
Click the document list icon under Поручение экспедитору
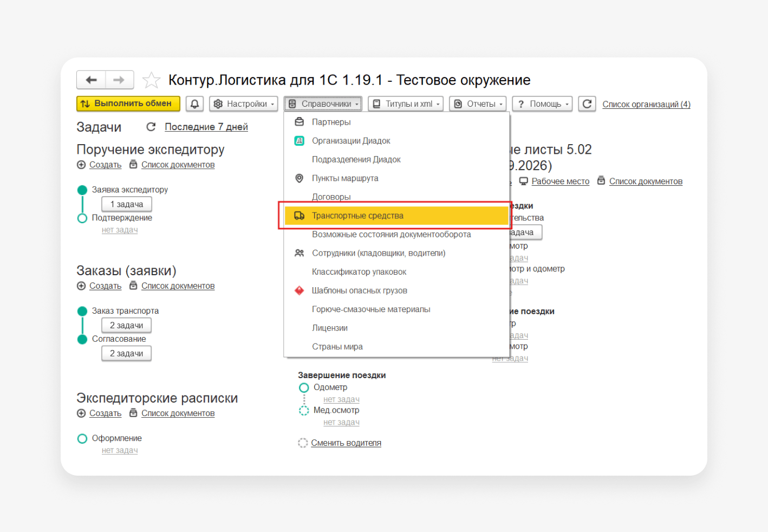pyautogui.click(x=133, y=165)
